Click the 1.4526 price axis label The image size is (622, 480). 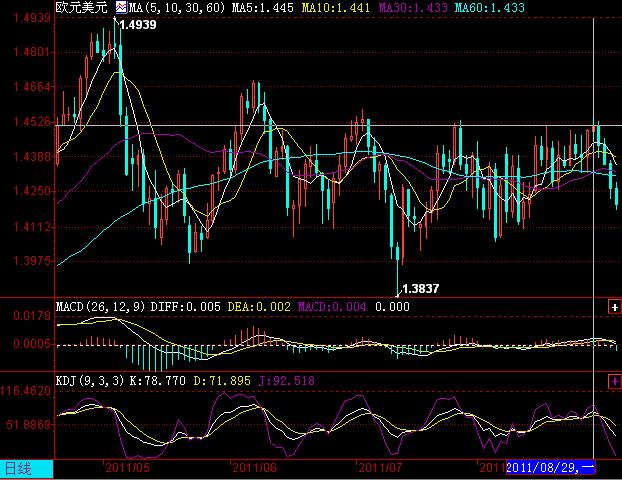[32, 121]
